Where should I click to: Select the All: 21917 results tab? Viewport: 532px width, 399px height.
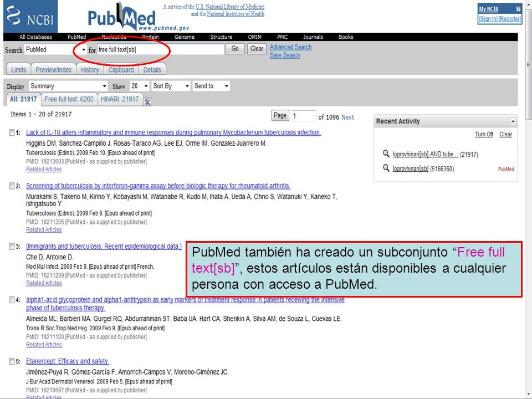pyautogui.click(x=23, y=99)
